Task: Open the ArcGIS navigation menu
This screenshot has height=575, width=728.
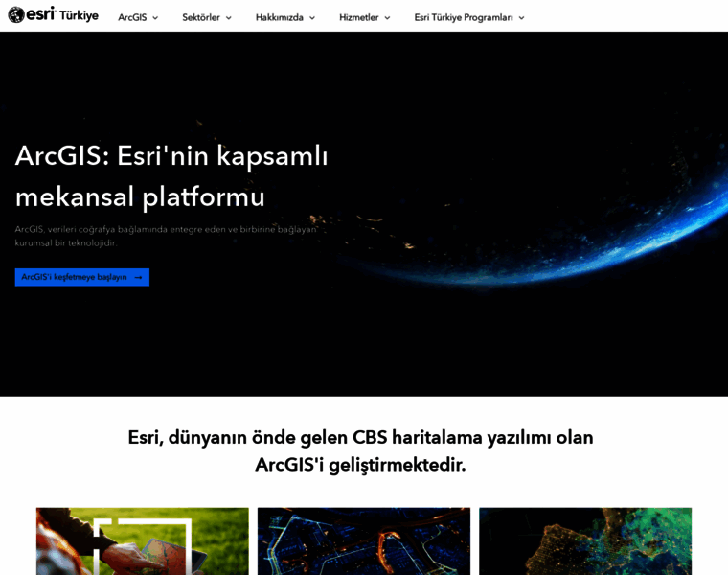Action: pyautogui.click(x=138, y=17)
